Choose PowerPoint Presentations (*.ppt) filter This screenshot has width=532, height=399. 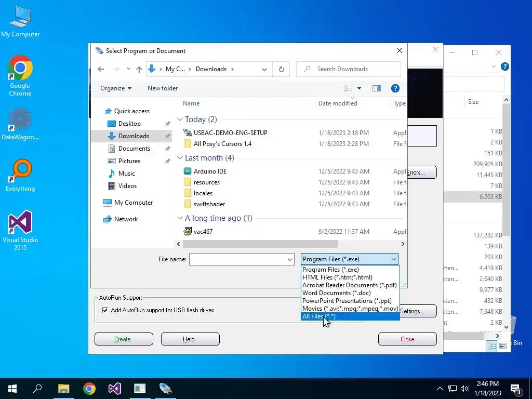pyautogui.click(x=350, y=301)
